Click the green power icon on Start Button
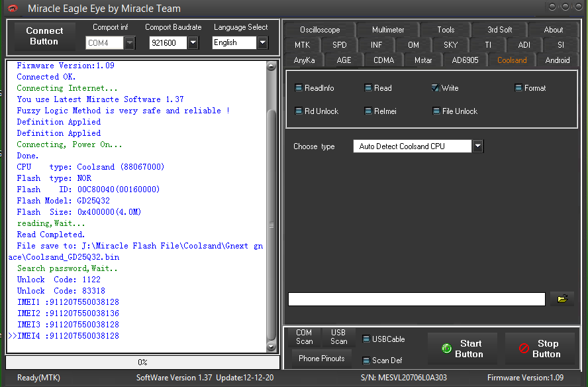 (446, 349)
